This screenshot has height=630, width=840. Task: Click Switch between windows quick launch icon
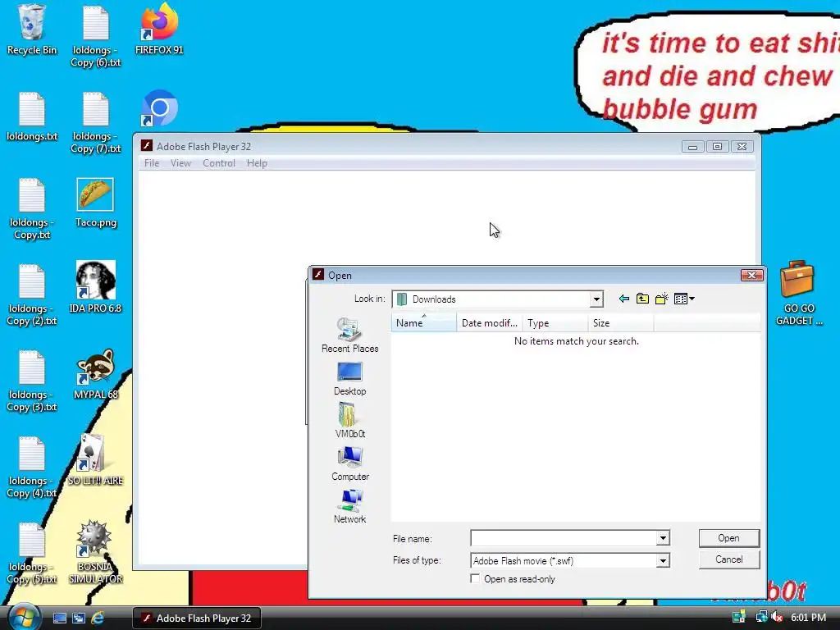(x=79, y=619)
